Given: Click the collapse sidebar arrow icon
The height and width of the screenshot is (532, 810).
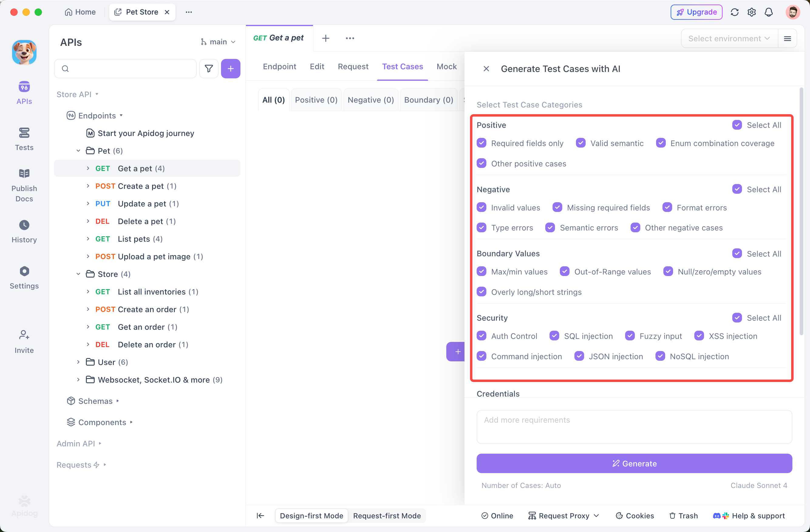Looking at the screenshot, I should click(260, 515).
